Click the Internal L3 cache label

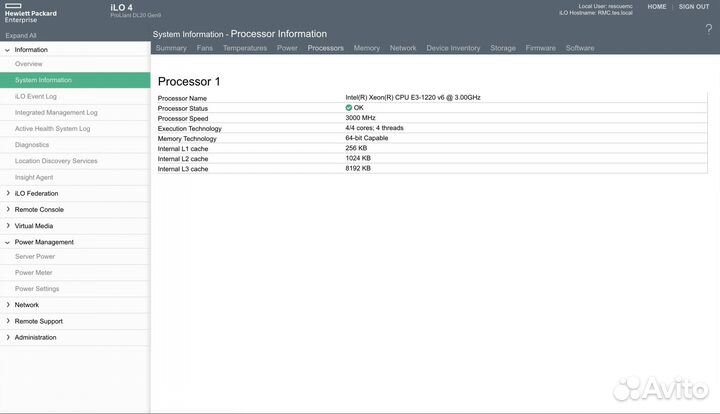point(183,169)
